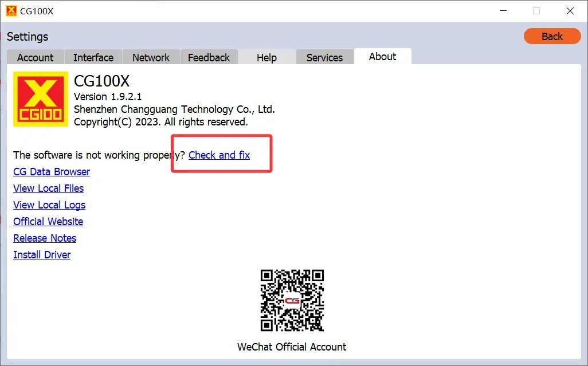588x366 pixels.
Task: Open the CG Data Browser link
Action: pos(52,172)
